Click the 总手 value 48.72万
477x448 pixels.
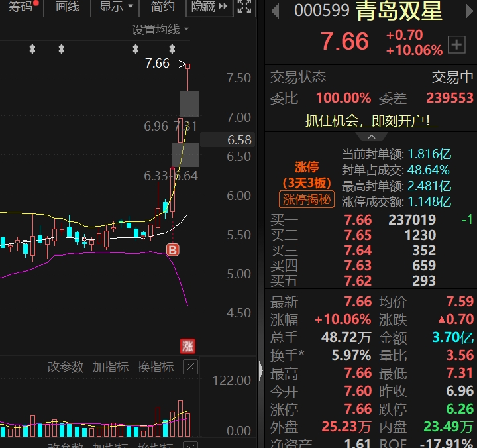pyautogui.click(x=346, y=337)
